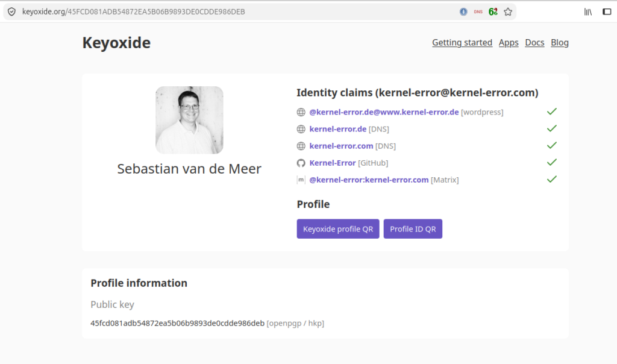Click globe icon beside kernel-error.de DNS
The image size is (617, 364).
click(x=301, y=129)
